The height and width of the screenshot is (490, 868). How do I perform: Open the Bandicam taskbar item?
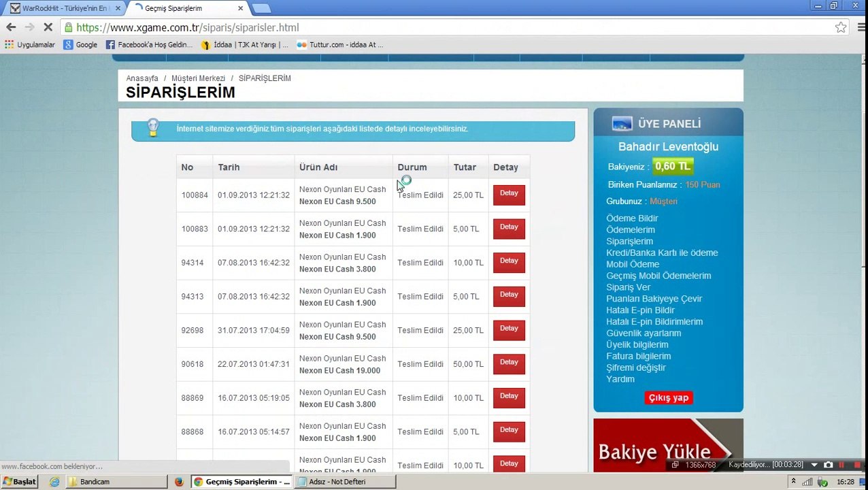click(116, 482)
